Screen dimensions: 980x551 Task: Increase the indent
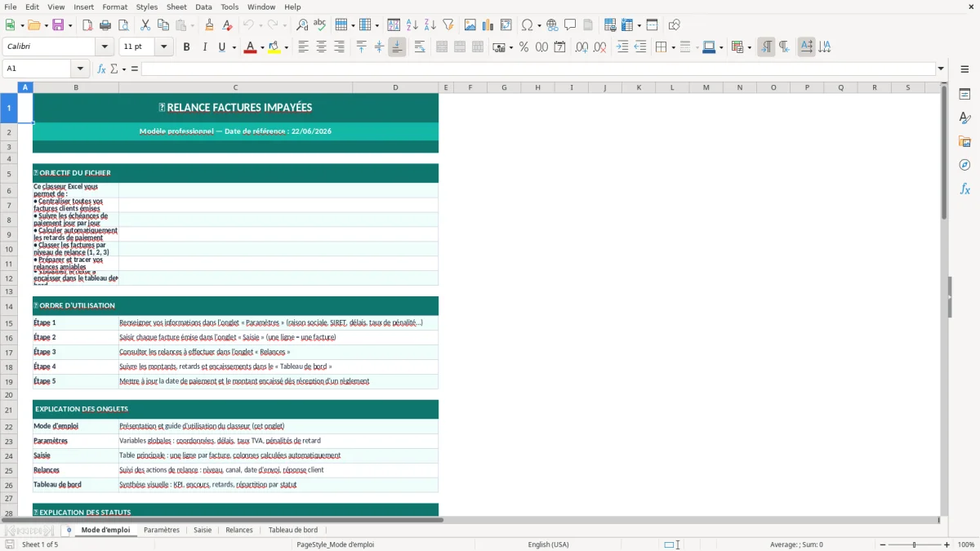coord(622,47)
